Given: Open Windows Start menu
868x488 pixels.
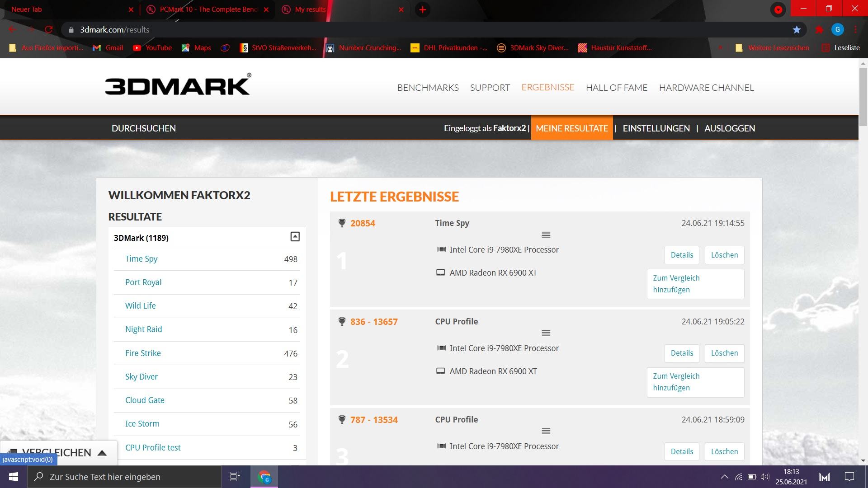Looking at the screenshot, I should click(x=14, y=477).
